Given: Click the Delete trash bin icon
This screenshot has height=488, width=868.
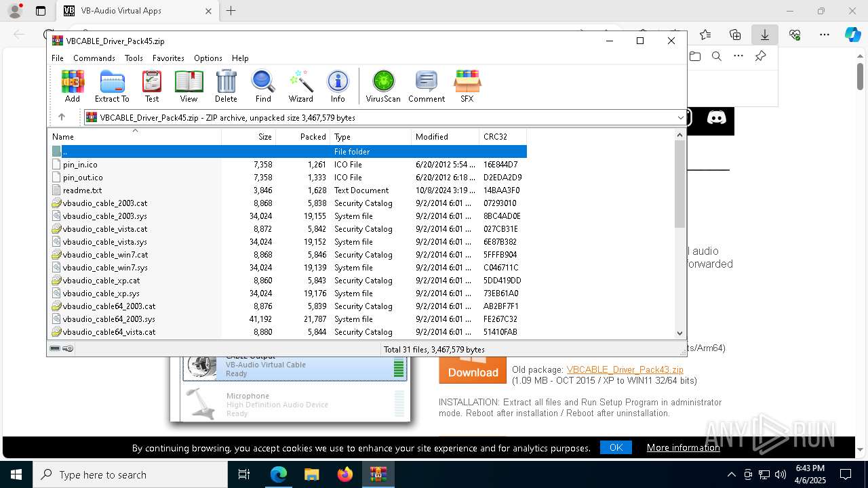Looking at the screenshot, I should coord(226,86).
